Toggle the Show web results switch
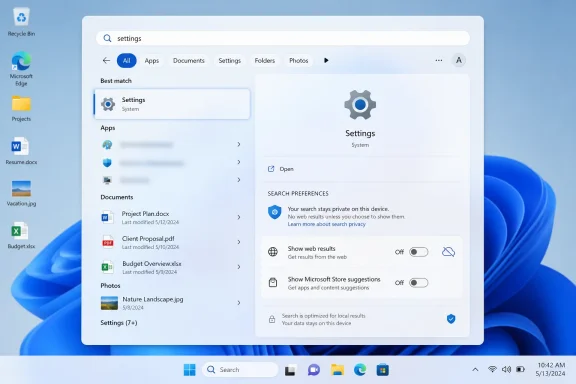 point(419,252)
